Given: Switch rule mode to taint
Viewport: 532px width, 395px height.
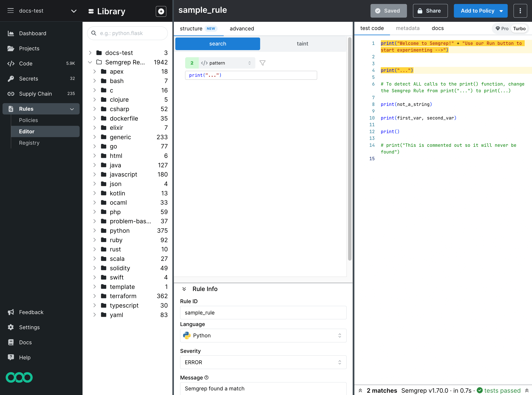Looking at the screenshot, I should click(x=302, y=44).
